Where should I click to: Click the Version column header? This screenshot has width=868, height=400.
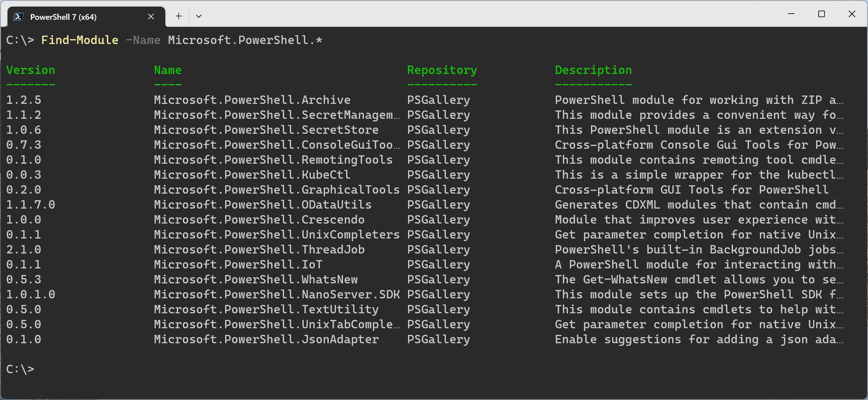pyautogui.click(x=30, y=70)
